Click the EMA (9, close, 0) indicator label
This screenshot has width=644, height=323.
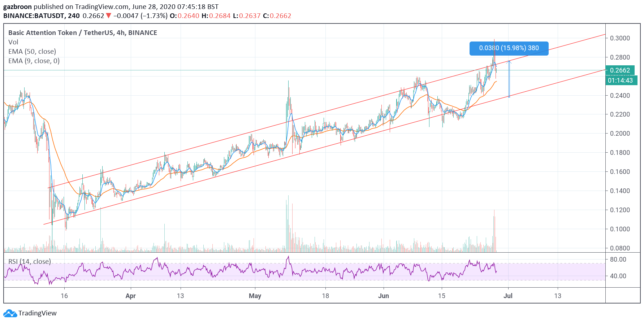tap(34, 61)
